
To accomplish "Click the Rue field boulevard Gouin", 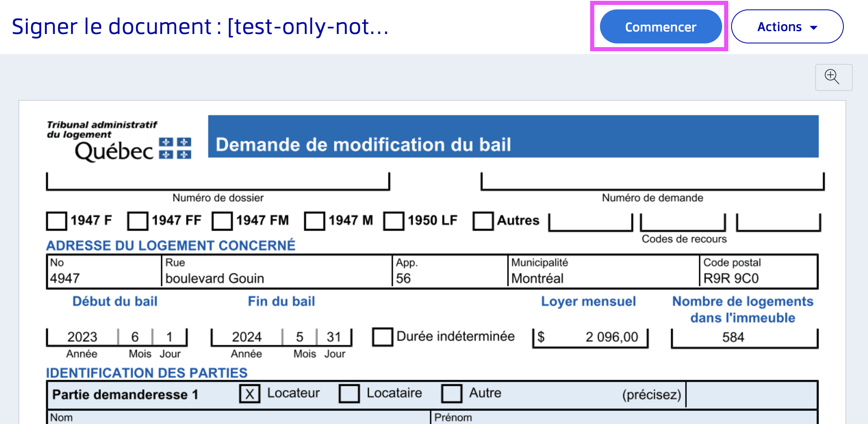I will pos(277,278).
